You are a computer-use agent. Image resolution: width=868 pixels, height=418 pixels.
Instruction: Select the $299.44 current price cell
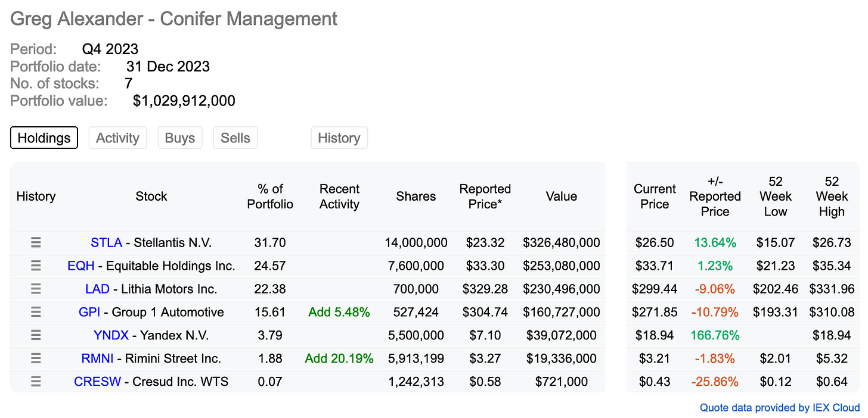pos(655,289)
